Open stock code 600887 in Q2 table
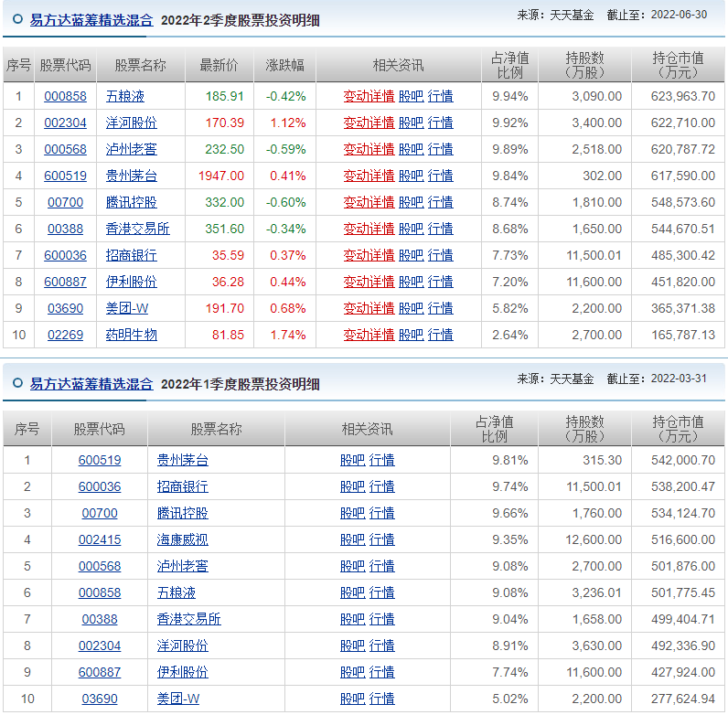Screen dimensions: 728x715 [66, 282]
